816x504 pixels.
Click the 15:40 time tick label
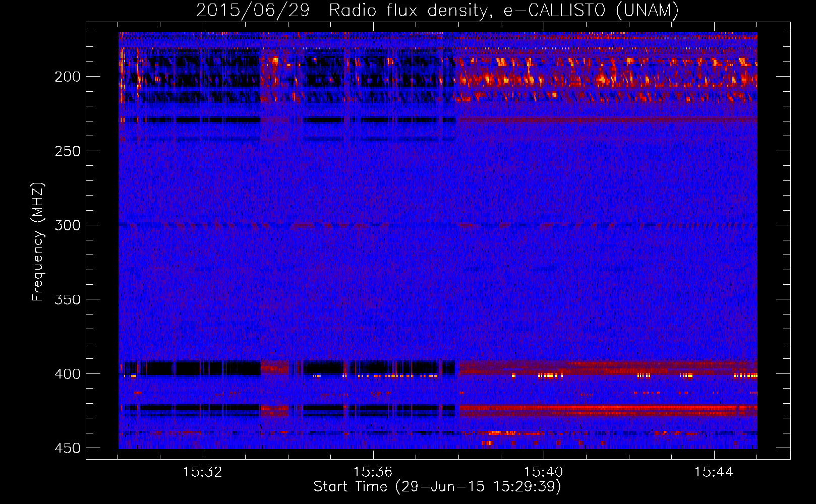pyautogui.click(x=543, y=472)
